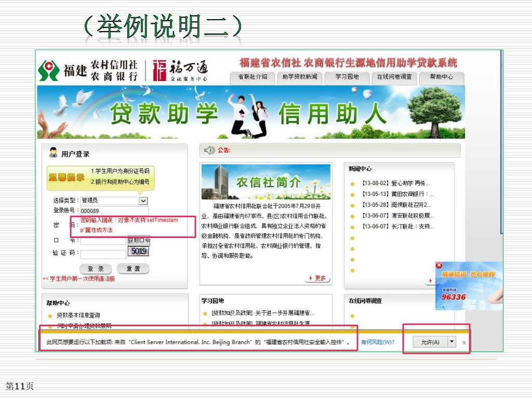Viewport: 532px width, 399px height.
Task: Focus the 口令 input field
Action: click(103, 241)
